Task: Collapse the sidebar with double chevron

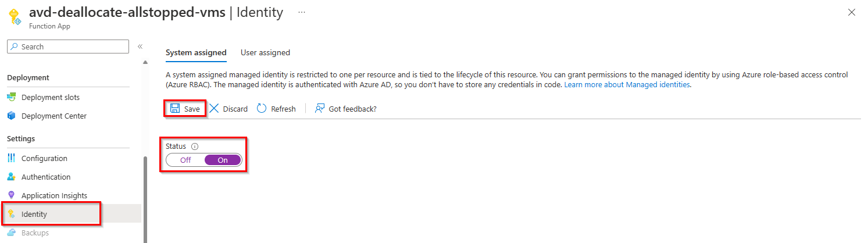Action: point(140,47)
